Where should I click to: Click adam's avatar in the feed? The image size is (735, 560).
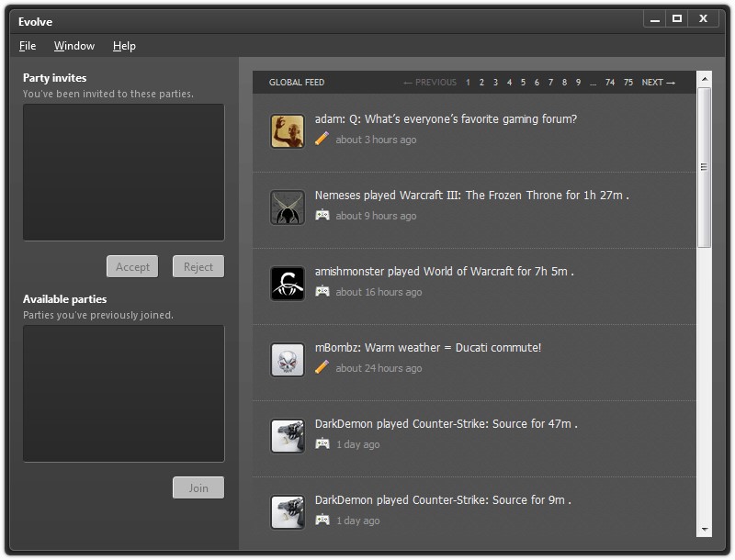[x=288, y=131]
